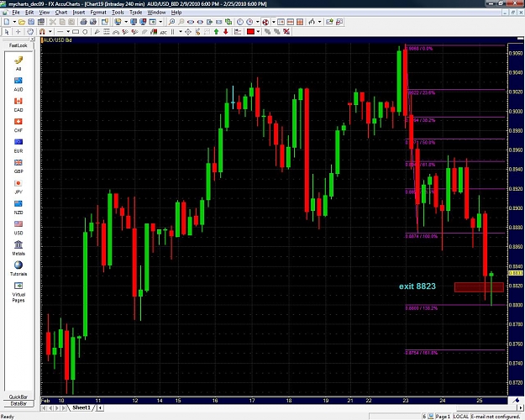525x420 pixels.
Task: Select the ABC text annotation tool
Action: [x=163, y=32]
